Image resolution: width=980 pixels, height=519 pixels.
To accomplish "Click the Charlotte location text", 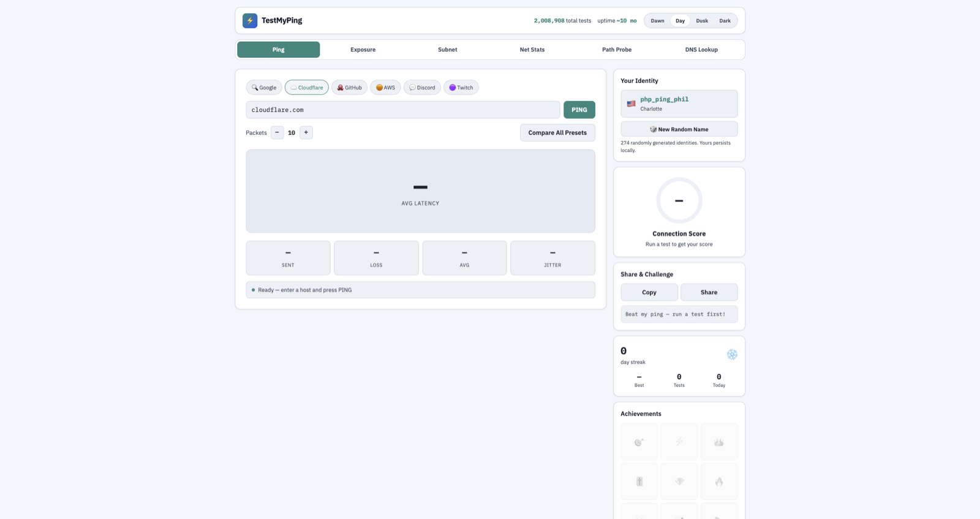I will (x=651, y=109).
